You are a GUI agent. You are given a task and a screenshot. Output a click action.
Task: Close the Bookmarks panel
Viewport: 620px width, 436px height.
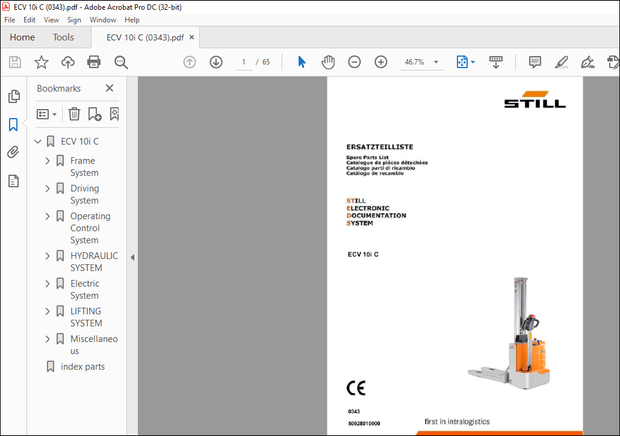[x=110, y=88]
